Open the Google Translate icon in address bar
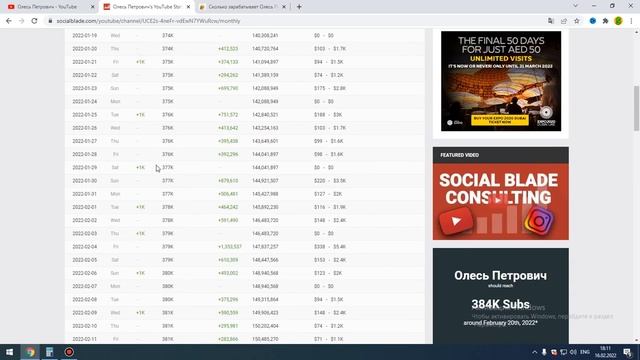Viewport: 640px width, 360px height. [551, 21]
